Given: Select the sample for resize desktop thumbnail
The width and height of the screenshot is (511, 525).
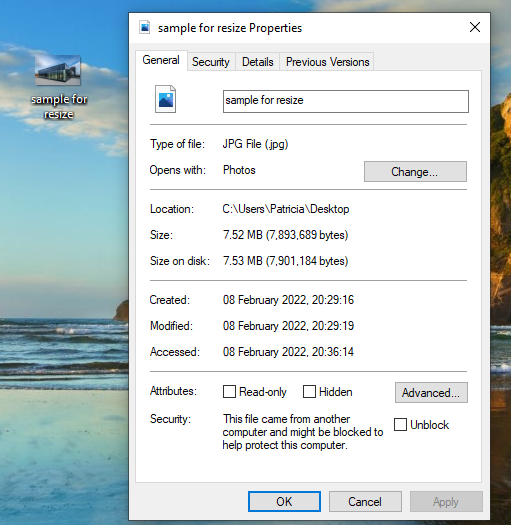Looking at the screenshot, I should [58, 70].
